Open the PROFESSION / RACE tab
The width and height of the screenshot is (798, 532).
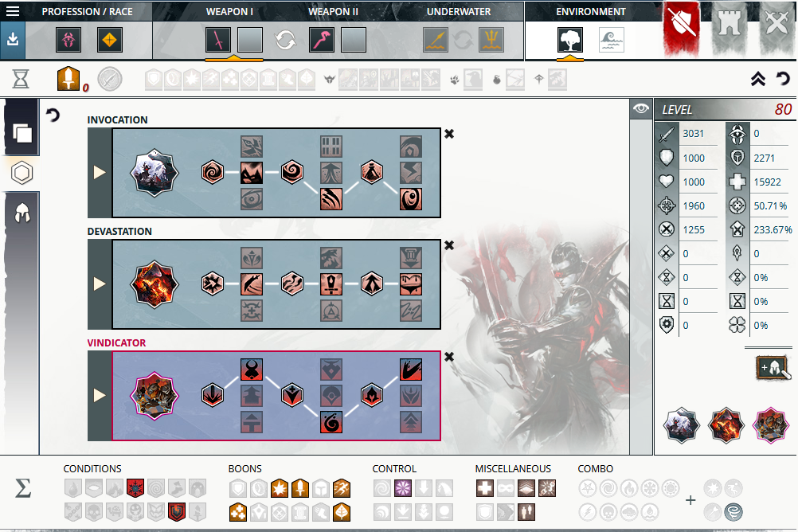(88, 11)
